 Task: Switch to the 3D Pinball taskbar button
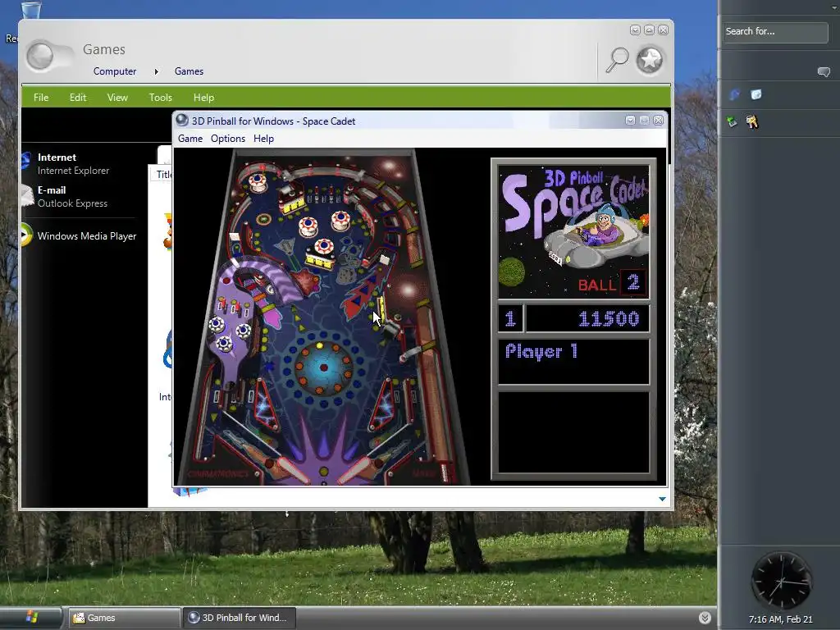(239, 618)
